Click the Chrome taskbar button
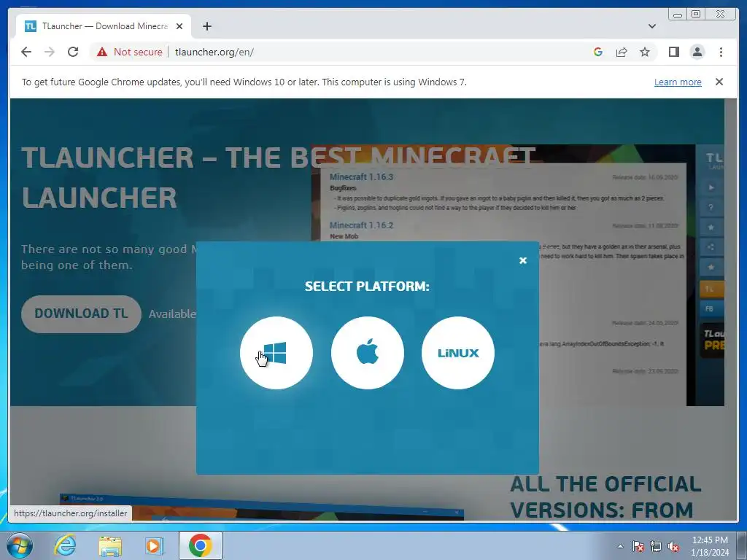The image size is (747, 560). pyautogui.click(x=200, y=545)
